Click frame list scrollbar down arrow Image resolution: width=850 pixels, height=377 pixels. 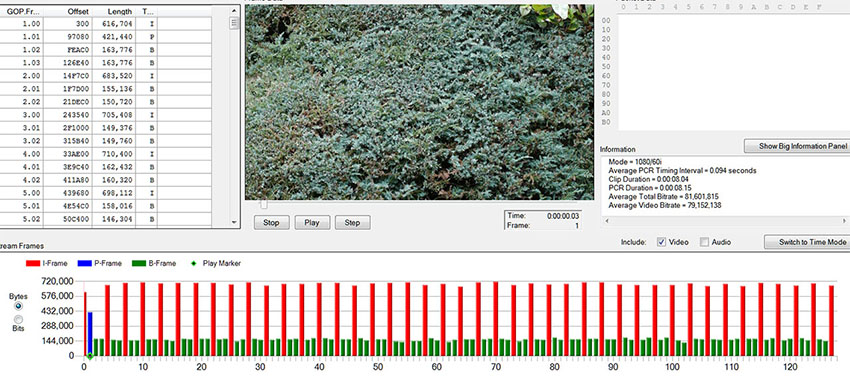234,222
